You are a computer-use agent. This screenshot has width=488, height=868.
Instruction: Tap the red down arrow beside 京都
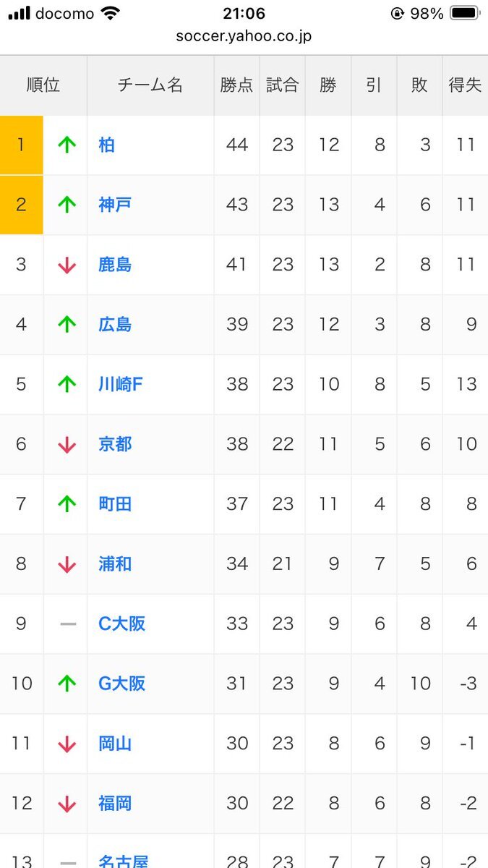tap(67, 444)
